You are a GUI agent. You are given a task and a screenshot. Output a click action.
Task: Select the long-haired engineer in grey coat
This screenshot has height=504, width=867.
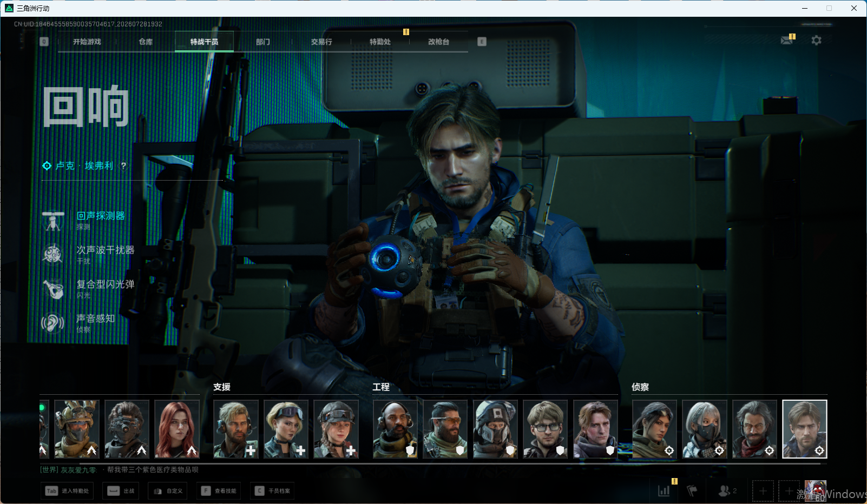[595, 429]
